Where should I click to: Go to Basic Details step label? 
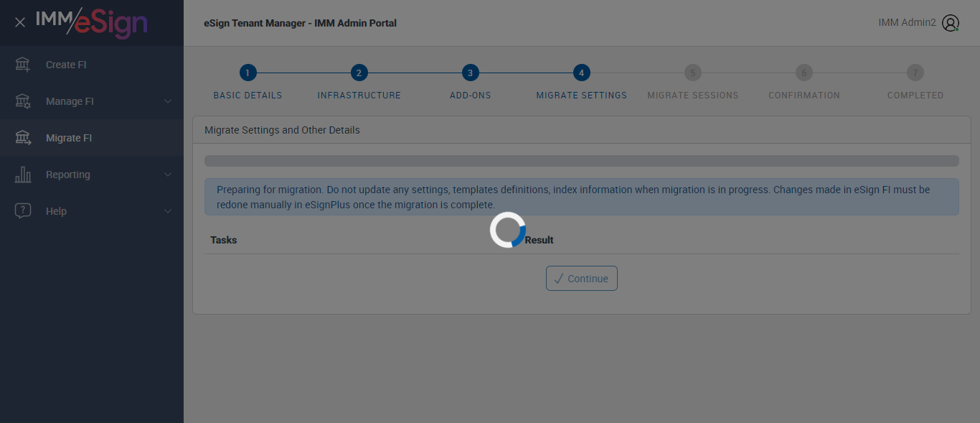[248, 95]
